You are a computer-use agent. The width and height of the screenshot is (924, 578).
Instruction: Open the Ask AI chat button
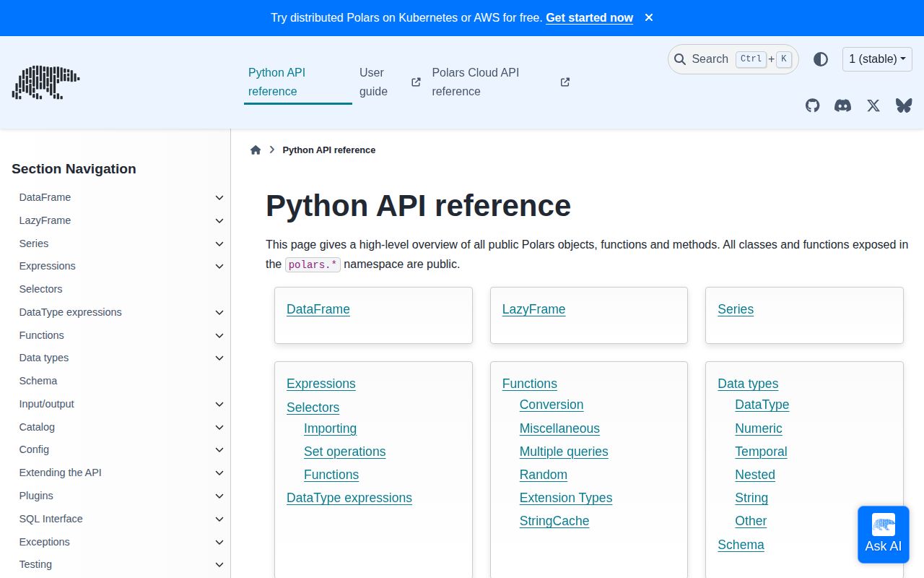(x=884, y=535)
